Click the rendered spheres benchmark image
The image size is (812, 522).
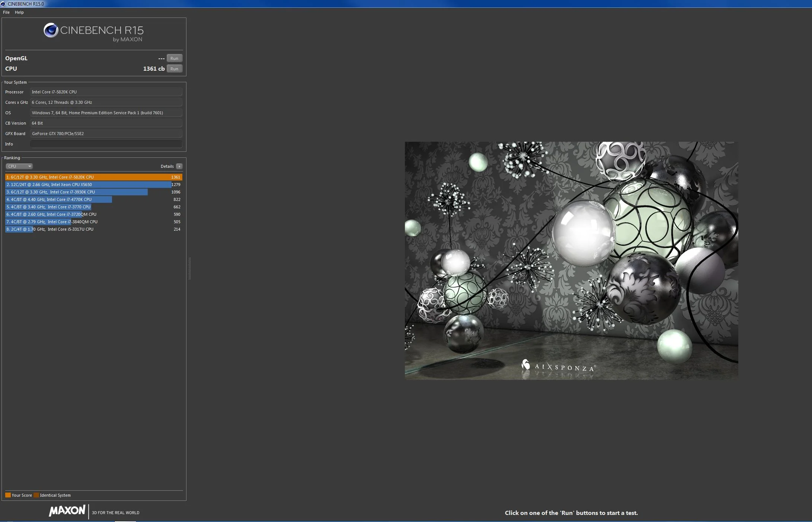tap(571, 260)
